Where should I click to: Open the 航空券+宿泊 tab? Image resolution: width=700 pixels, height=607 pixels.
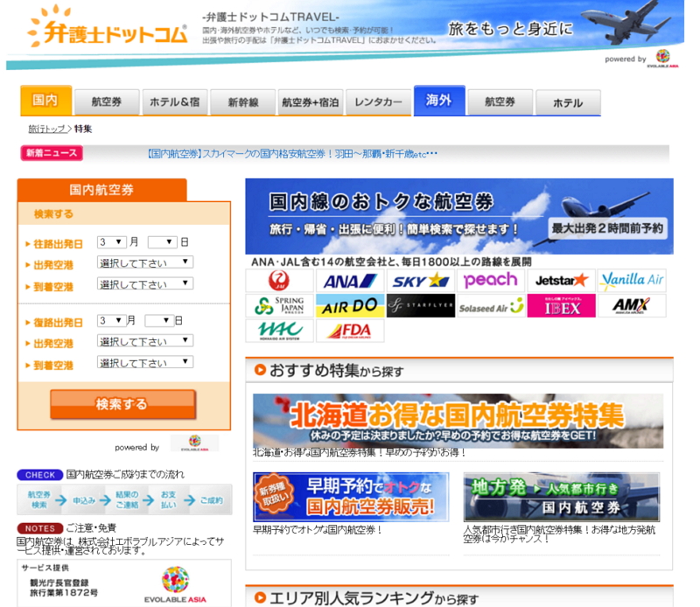pyautogui.click(x=311, y=102)
